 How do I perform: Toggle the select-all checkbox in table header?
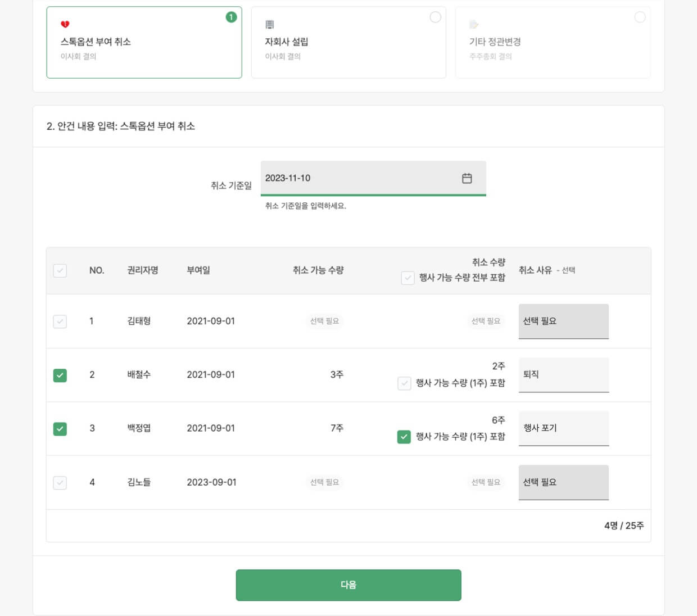pyautogui.click(x=60, y=270)
